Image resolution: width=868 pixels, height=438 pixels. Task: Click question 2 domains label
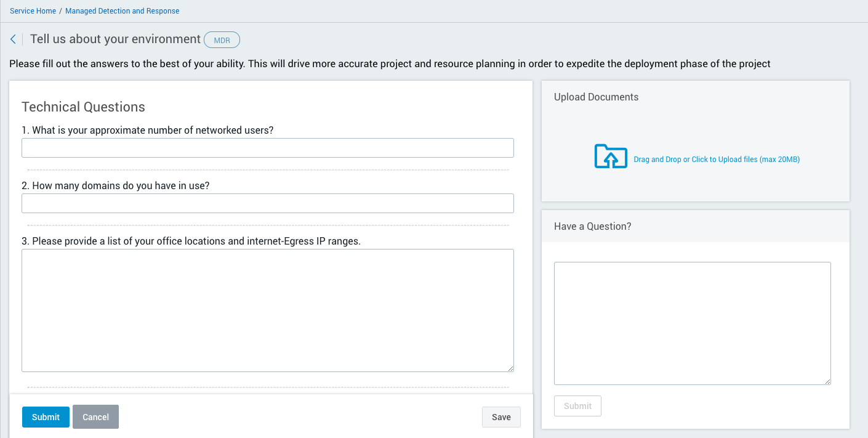115,186
